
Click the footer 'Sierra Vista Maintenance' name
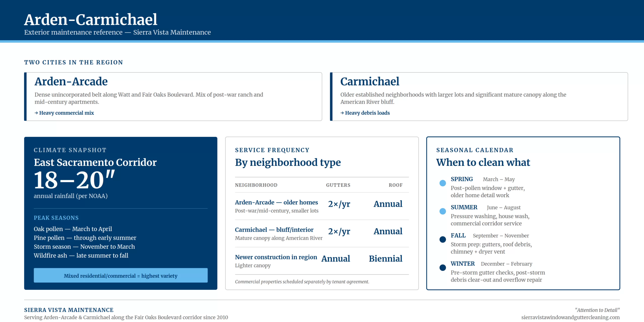pos(69,310)
